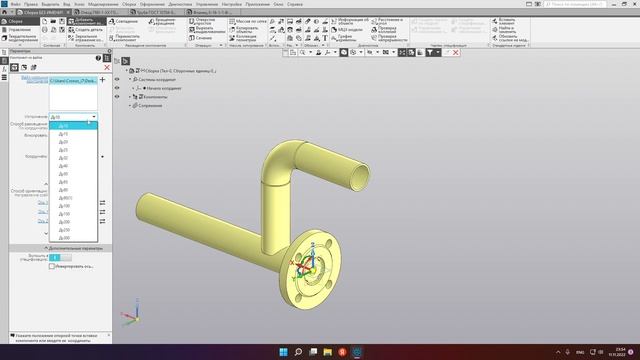Click search commands box at top right
The width and height of the screenshot is (640, 360).
coord(575,4)
